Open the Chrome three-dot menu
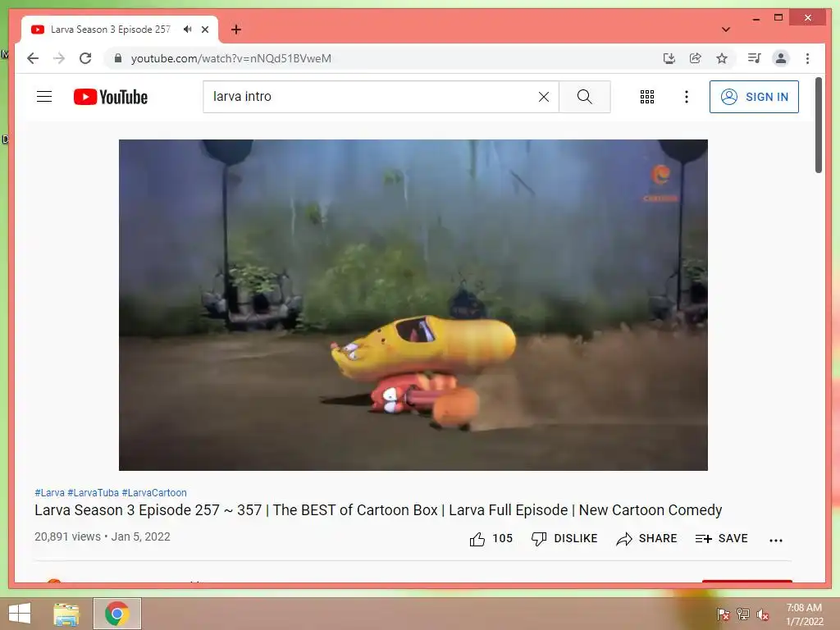The width and height of the screenshot is (840, 630). (807, 58)
